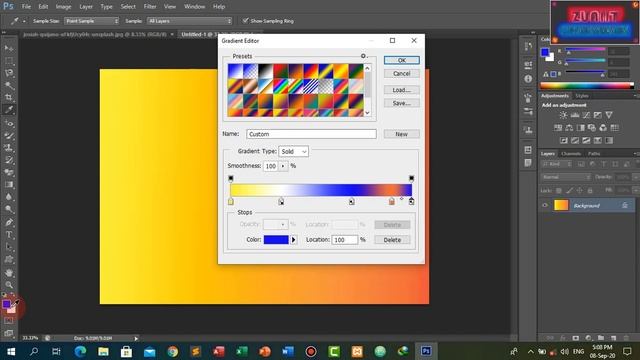
Task: Click the Save... button
Action: (x=402, y=103)
